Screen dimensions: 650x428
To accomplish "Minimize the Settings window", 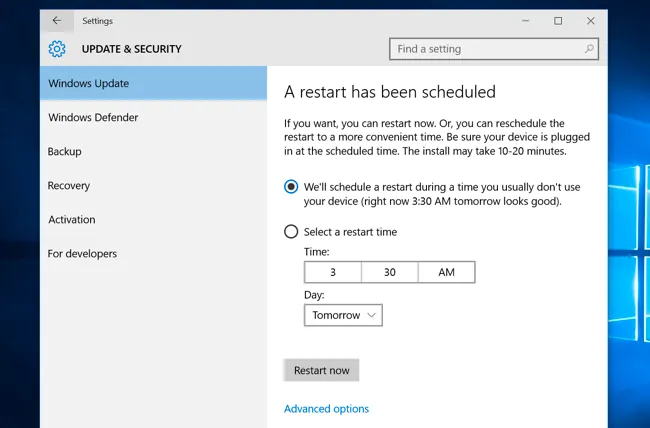I will pyautogui.click(x=526, y=21).
